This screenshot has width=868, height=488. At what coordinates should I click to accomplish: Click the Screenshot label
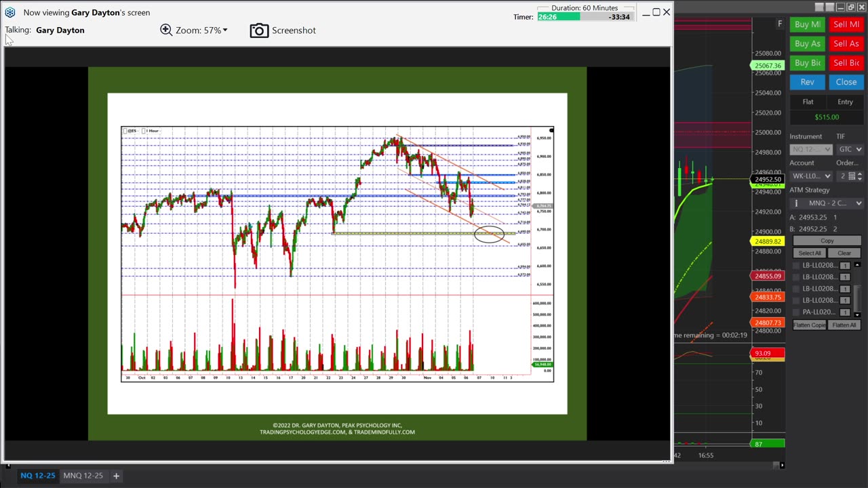(x=294, y=30)
